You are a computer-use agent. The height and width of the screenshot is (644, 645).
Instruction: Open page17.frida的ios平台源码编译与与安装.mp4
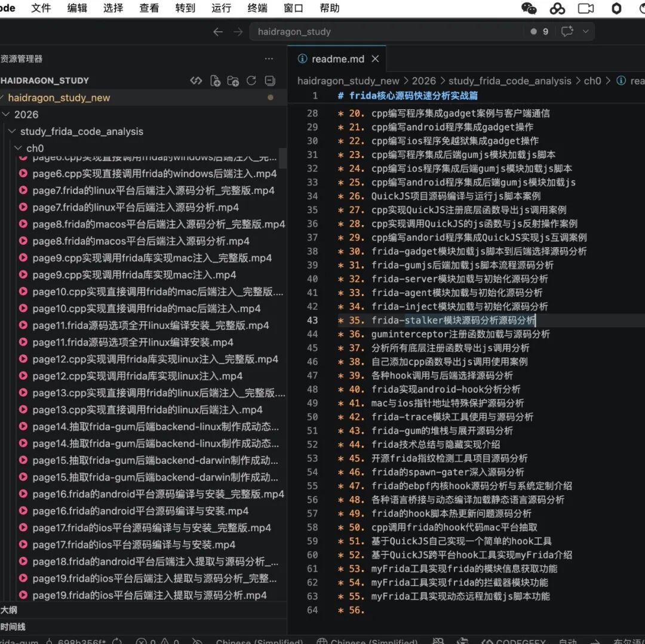click(134, 544)
